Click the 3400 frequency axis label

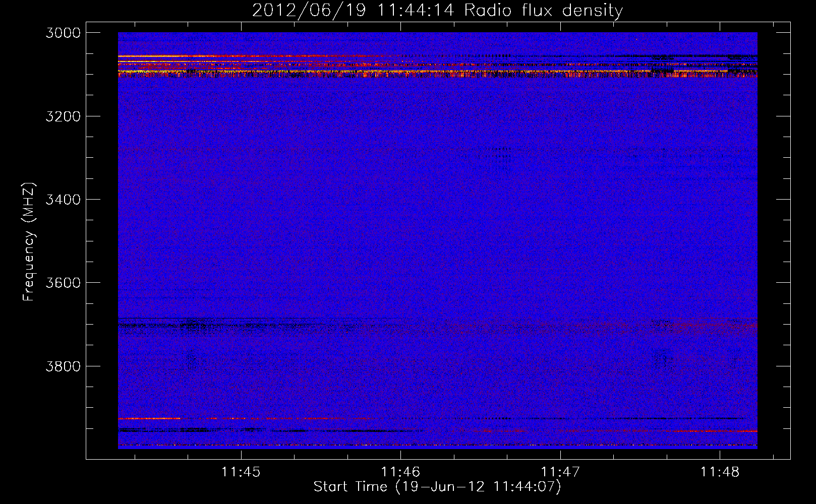(x=63, y=200)
